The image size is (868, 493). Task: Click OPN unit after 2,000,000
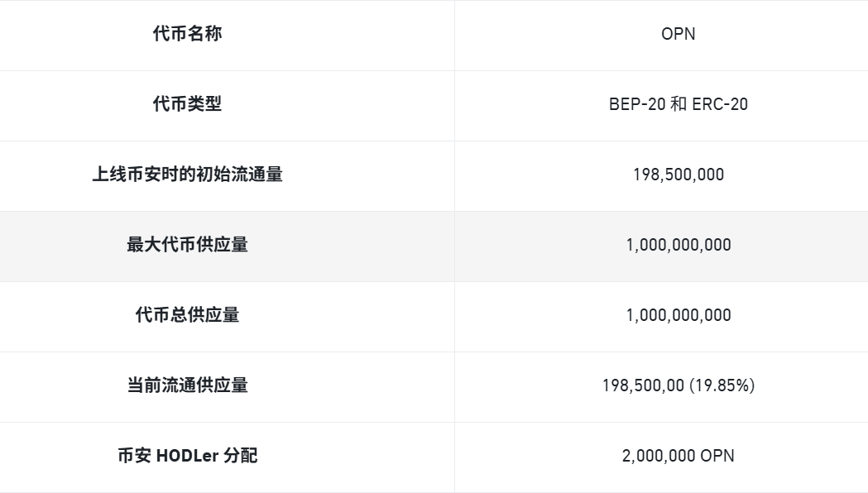(x=717, y=456)
